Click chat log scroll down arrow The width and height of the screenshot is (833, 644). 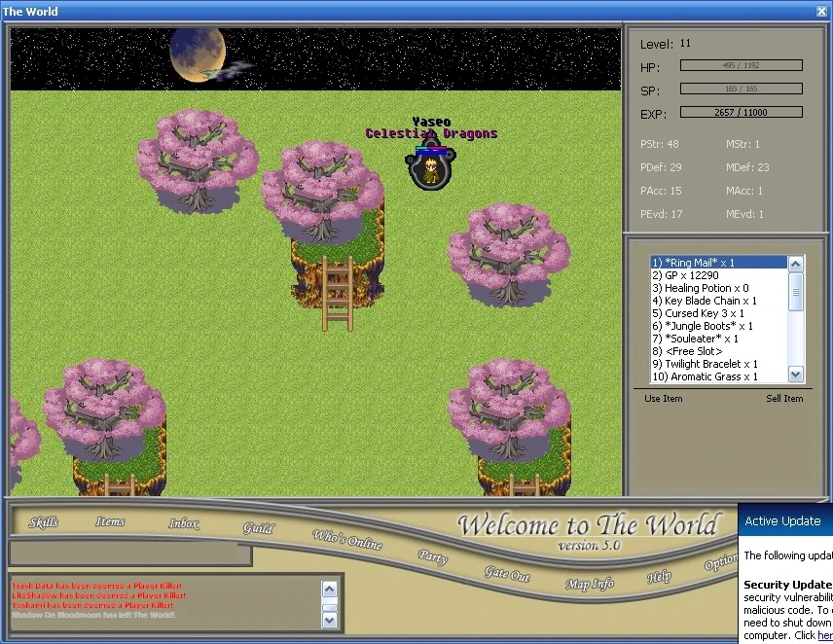coord(329,620)
